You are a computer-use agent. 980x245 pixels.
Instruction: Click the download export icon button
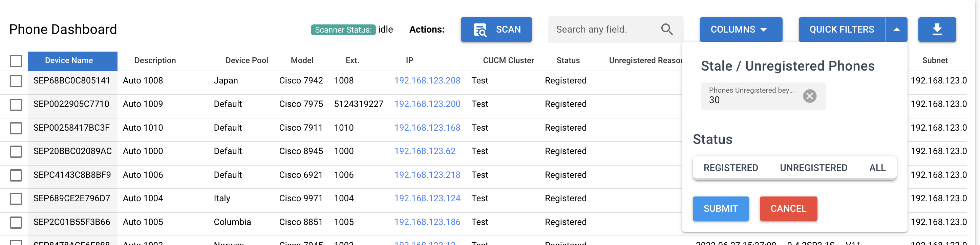937,29
